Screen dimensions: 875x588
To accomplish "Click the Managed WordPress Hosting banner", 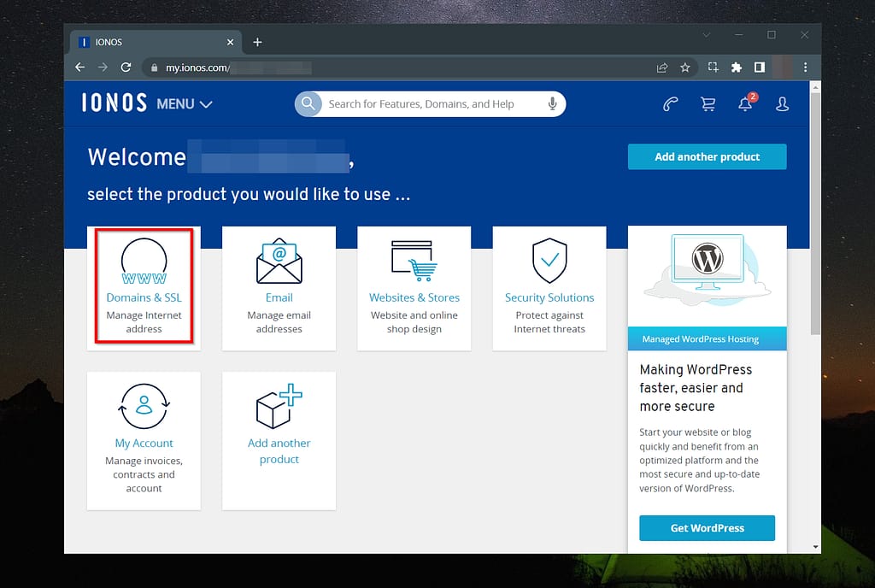I will tap(707, 339).
